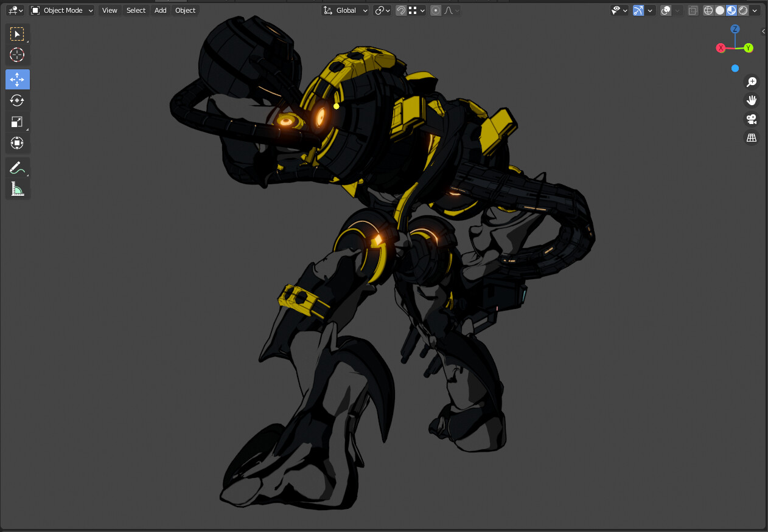Open the transform orientation Global dropdown
This screenshot has width=768, height=532.
click(x=345, y=10)
